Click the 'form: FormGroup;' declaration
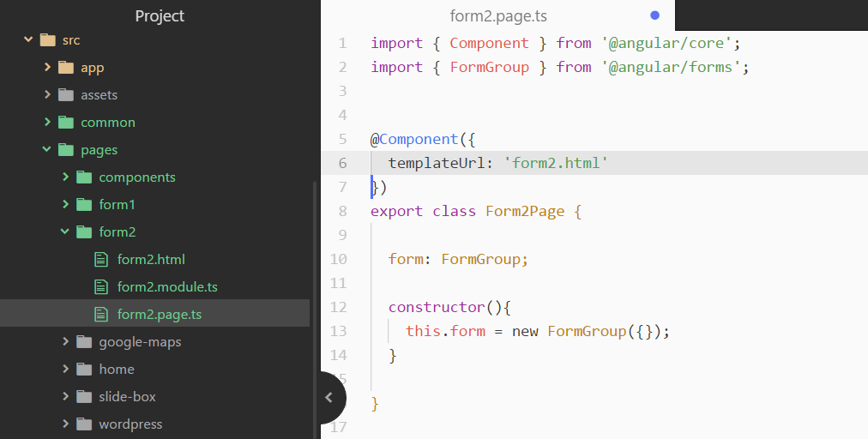Viewport: 868px width, 439px height. pyautogui.click(x=458, y=259)
